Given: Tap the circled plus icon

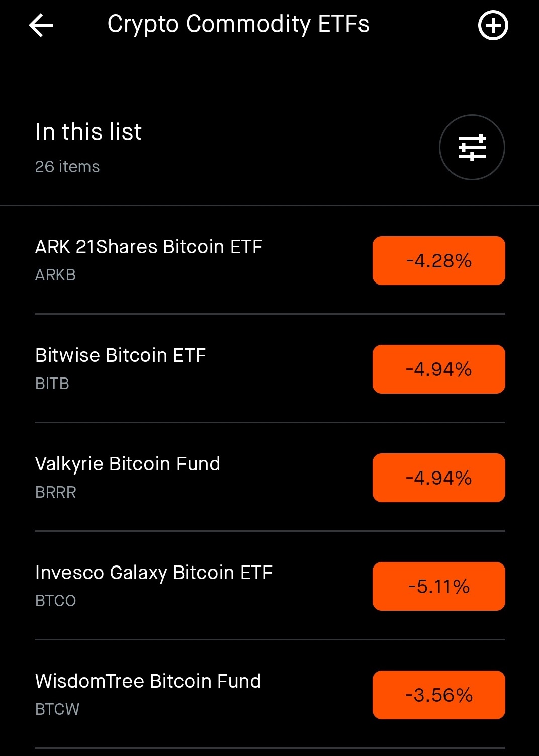Looking at the screenshot, I should pyautogui.click(x=493, y=25).
